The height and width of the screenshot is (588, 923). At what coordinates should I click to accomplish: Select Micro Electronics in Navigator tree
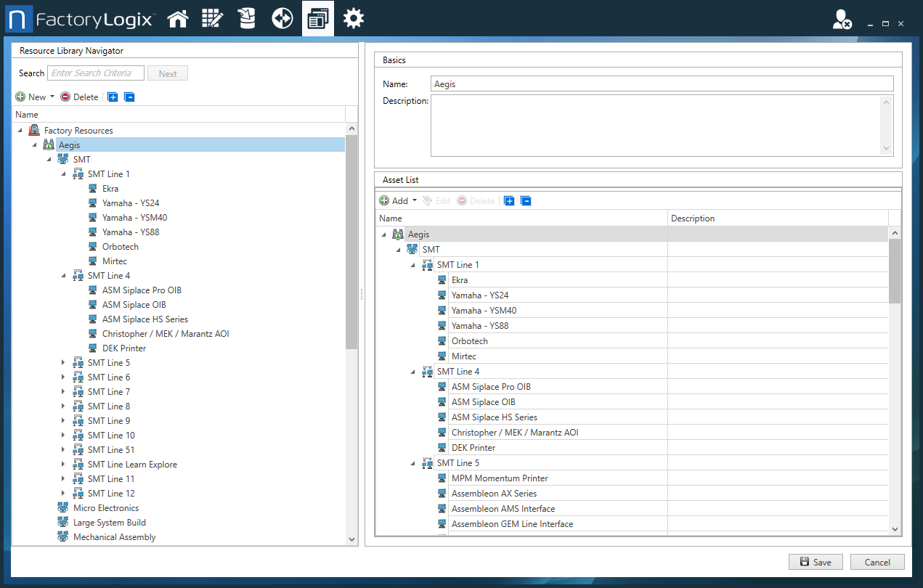click(105, 508)
